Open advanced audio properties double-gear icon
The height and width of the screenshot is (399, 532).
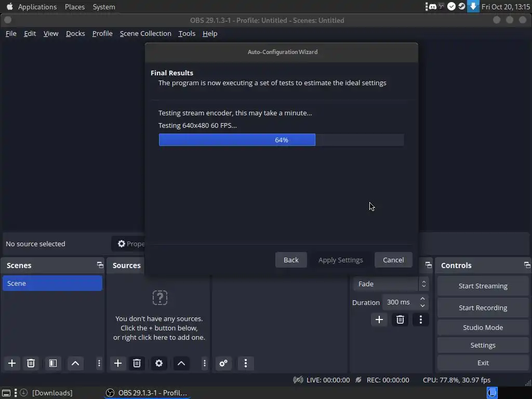(x=223, y=363)
